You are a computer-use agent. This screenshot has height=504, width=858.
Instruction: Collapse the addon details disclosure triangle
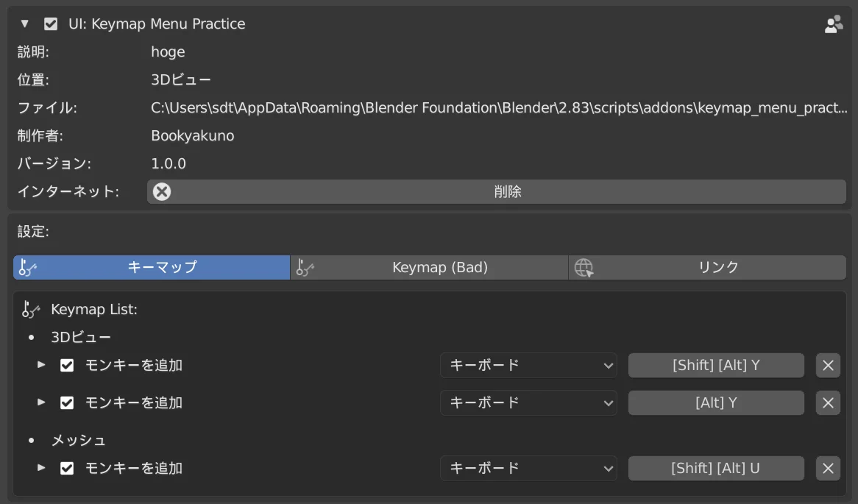coord(24,23)
